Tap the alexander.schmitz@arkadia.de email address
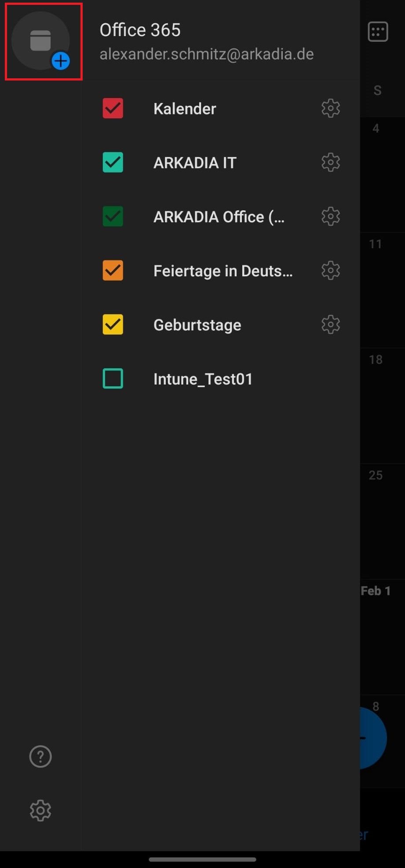Image resolution: width=405 pixels, height=868 pixels. click(207, 54)
